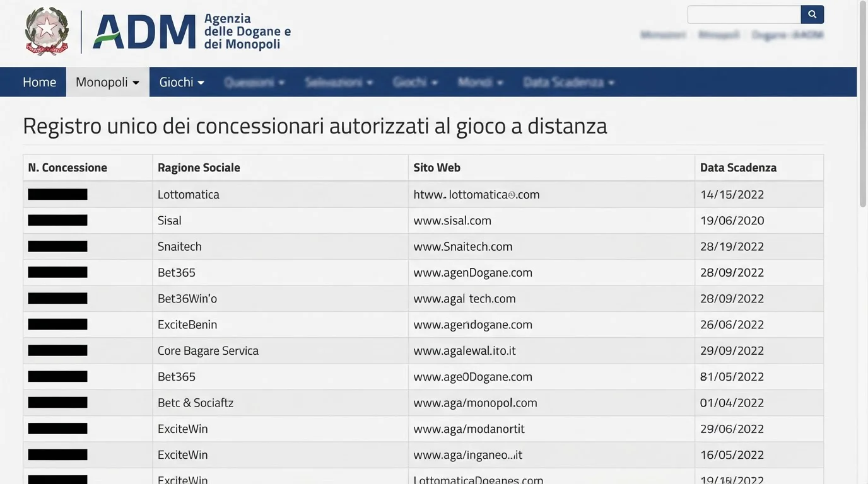Click the expiry date 29/09/2022
The width and height of the screenshot is (868, 484).
(x=732, y=350)
